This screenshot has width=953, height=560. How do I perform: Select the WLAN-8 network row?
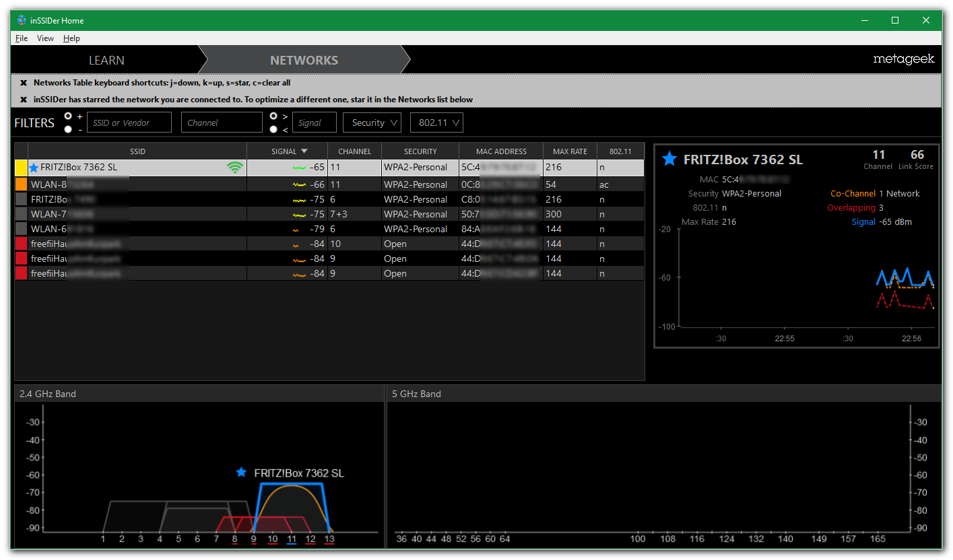click(329, 184)
